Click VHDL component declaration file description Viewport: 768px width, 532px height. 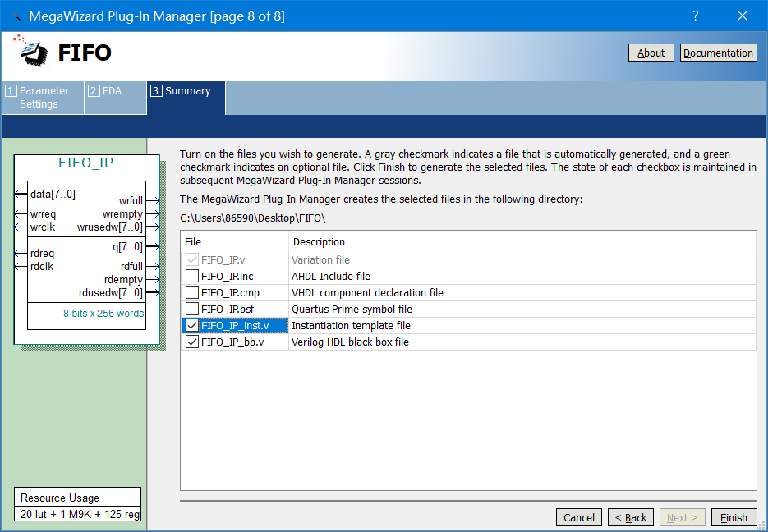[367, 292]
